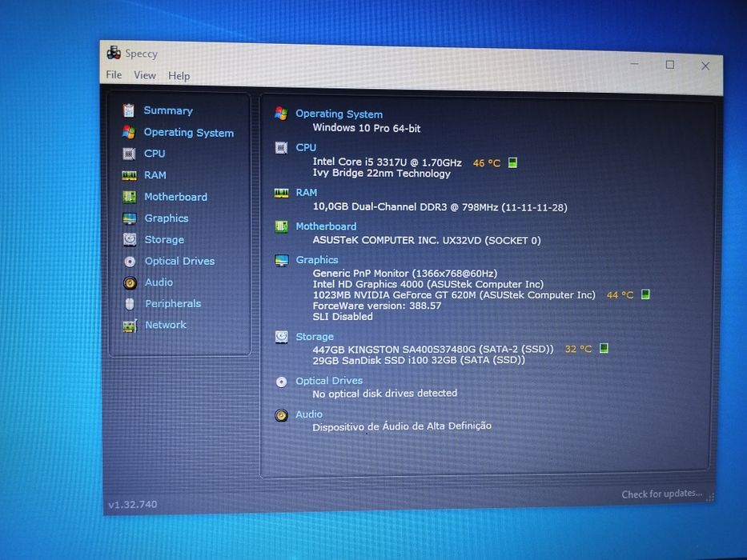747x560 pixels.
Task: Click the CPU chip icon in sidebar
Action: tap(129, 154)
